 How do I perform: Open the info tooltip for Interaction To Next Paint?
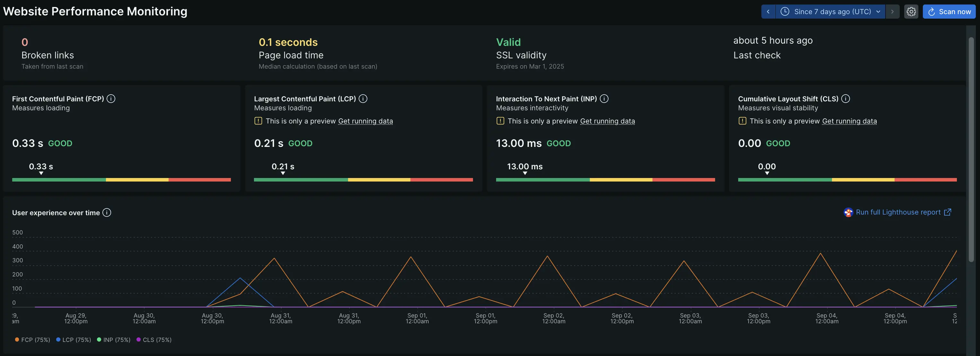(x=604, y=99)
